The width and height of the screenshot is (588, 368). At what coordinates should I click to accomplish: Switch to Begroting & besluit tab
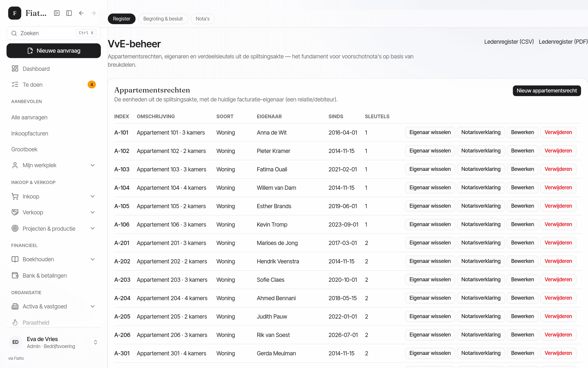coord(163,19)
